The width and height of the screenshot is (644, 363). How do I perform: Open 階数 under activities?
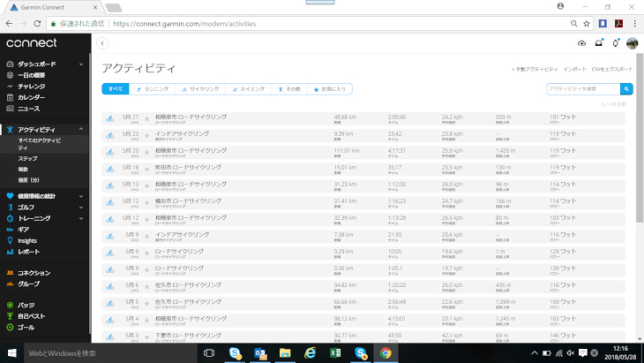pyautogui.click(x=23, y=169)
